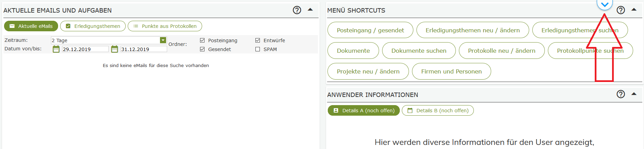Collapse the Aktuelle Emails und Aufgaben panel

310,10
